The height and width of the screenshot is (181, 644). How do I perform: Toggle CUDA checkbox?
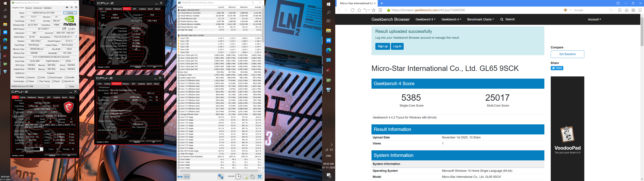(39, 77)
